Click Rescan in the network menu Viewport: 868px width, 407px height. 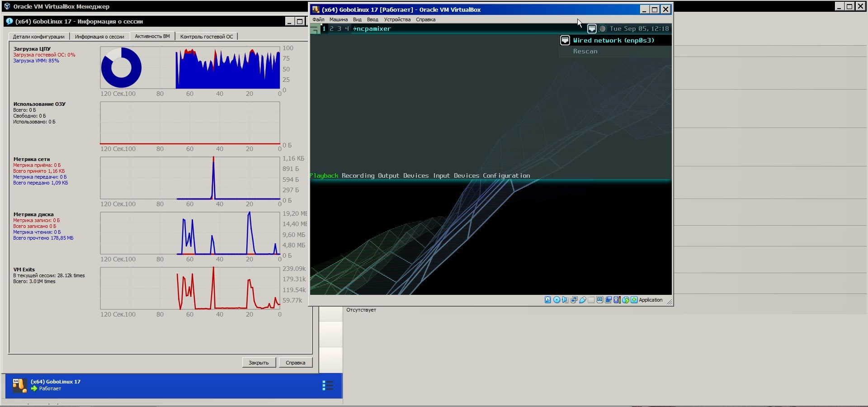pos(585,51)
